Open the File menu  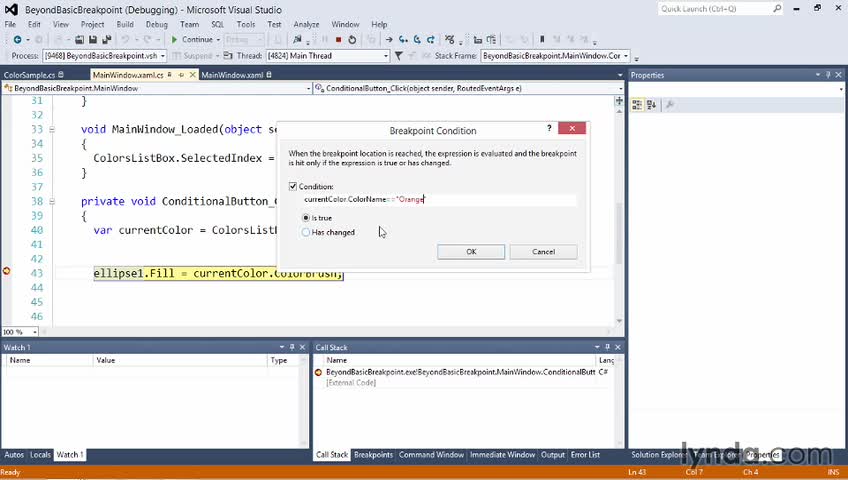[x=10, y=24]
